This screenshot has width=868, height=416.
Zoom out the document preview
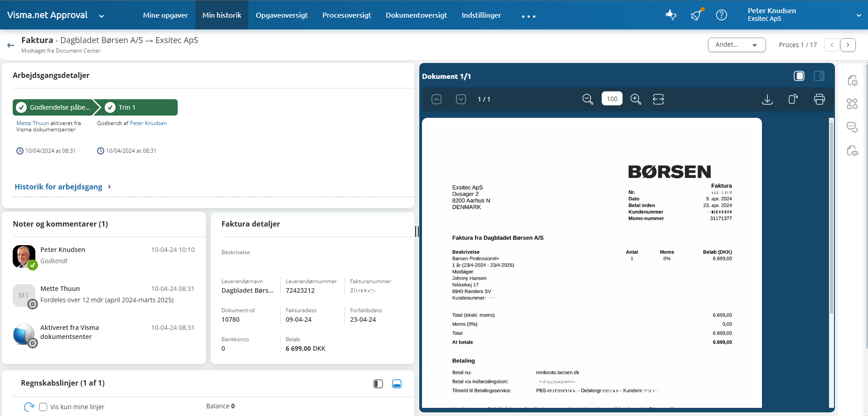tap(587, 99)
